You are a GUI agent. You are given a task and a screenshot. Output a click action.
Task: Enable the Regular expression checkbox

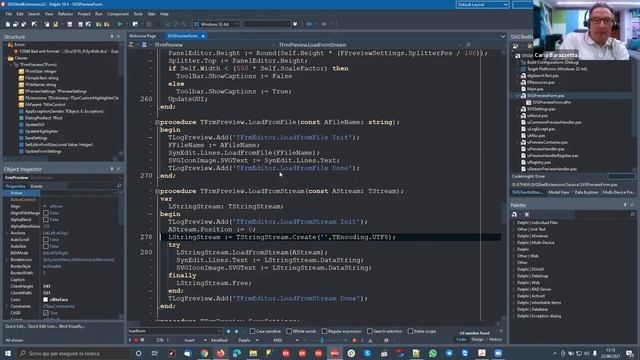(324, 331)
